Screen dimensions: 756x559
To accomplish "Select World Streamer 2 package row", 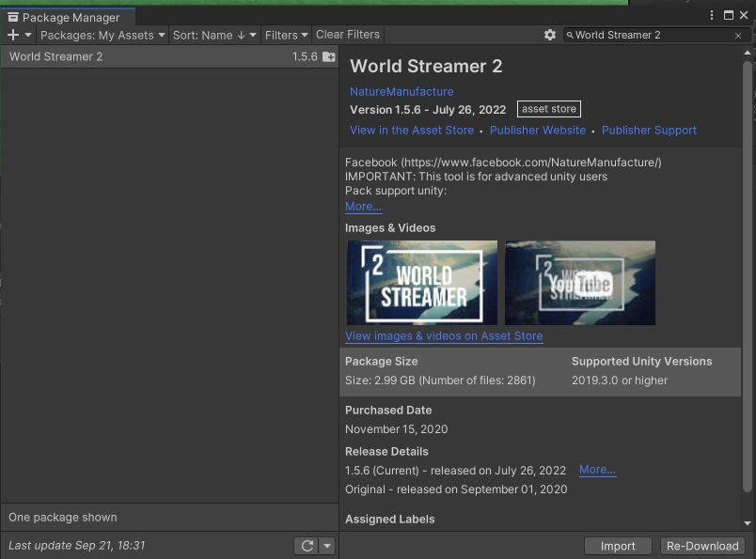I will (x=169, y=57).
